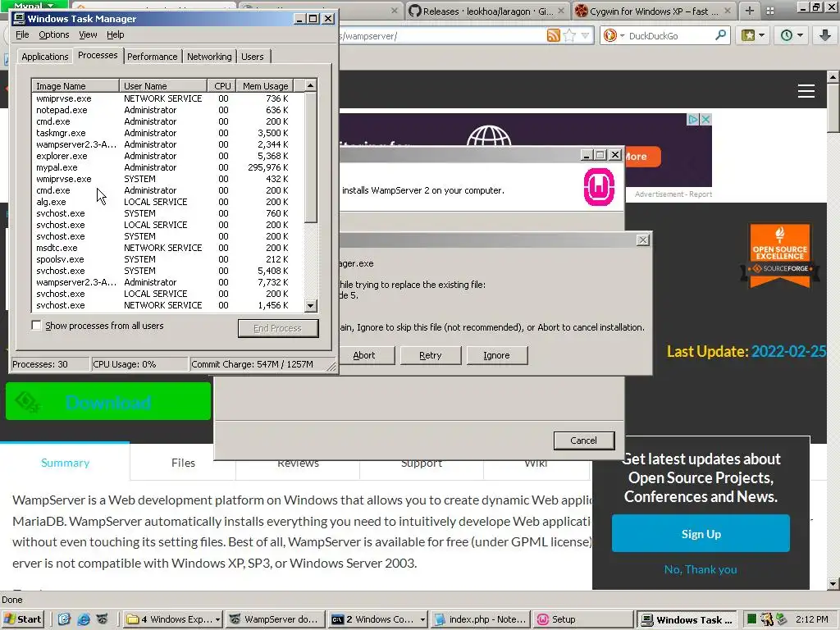The width and height of the screenshot is (840, 630).
Task: Close the setup error dialog with X
Action: (x=643, y=240)
